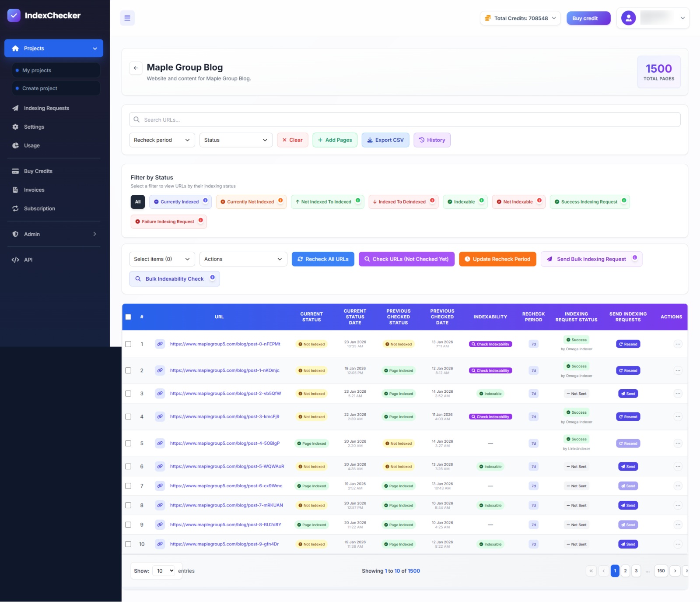Select the Currently Not Indexed status filter

coord(251,202)
